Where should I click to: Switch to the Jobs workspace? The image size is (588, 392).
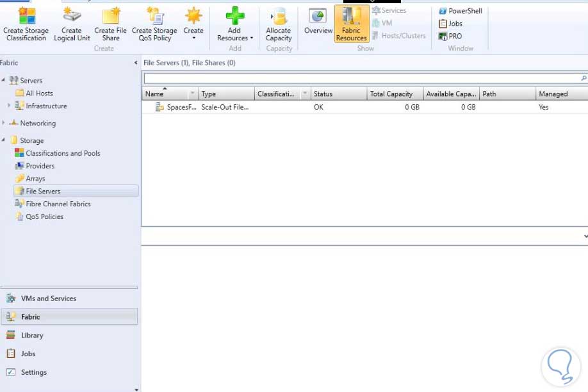pyautogui.click(x=69, y=354)
